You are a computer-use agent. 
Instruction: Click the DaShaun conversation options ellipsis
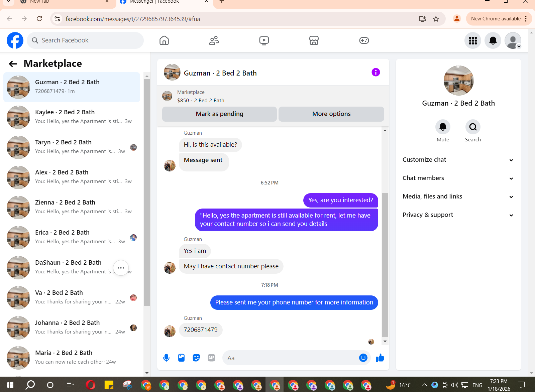[121, 268]
